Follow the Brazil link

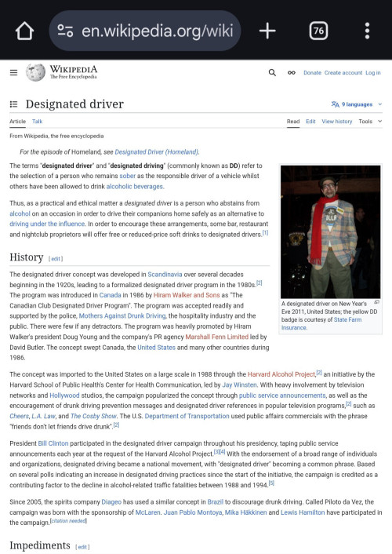[x=215, y=502]
